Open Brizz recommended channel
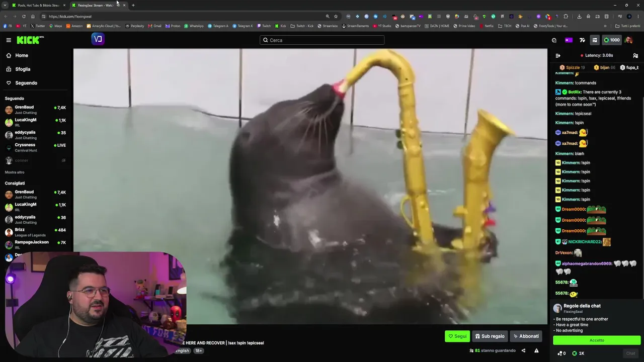The image size is (644, 362). coord(35,232)
